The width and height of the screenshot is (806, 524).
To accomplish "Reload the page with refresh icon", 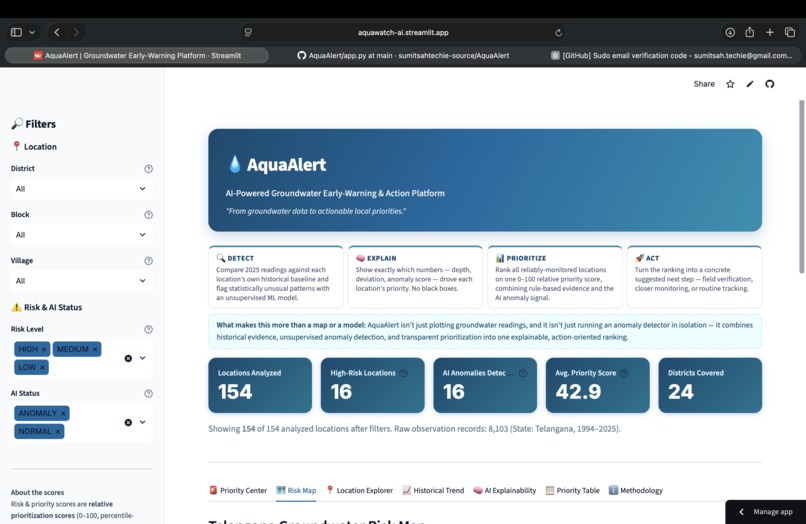I will click(558, 32).
